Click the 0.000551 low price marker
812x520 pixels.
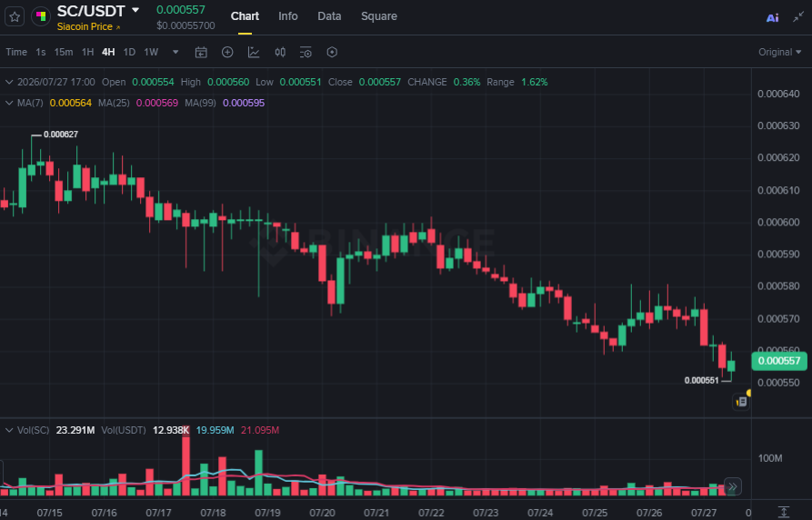point(701,381)
